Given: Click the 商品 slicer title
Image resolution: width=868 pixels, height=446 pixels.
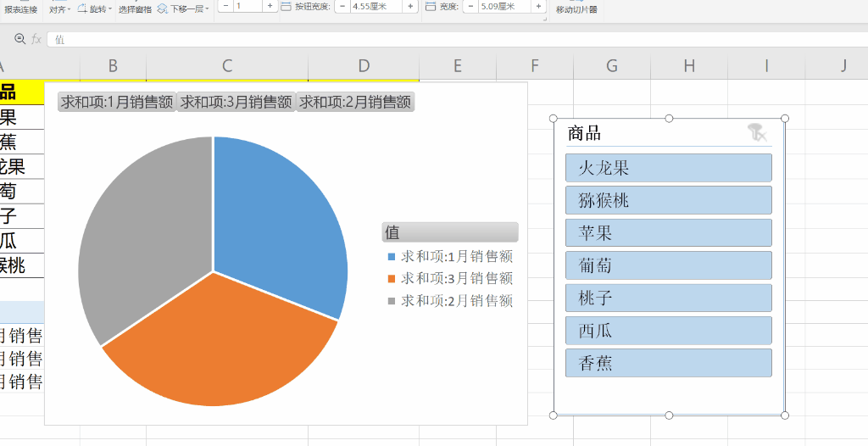Looking at the screenshot, I should pos(585,133).
